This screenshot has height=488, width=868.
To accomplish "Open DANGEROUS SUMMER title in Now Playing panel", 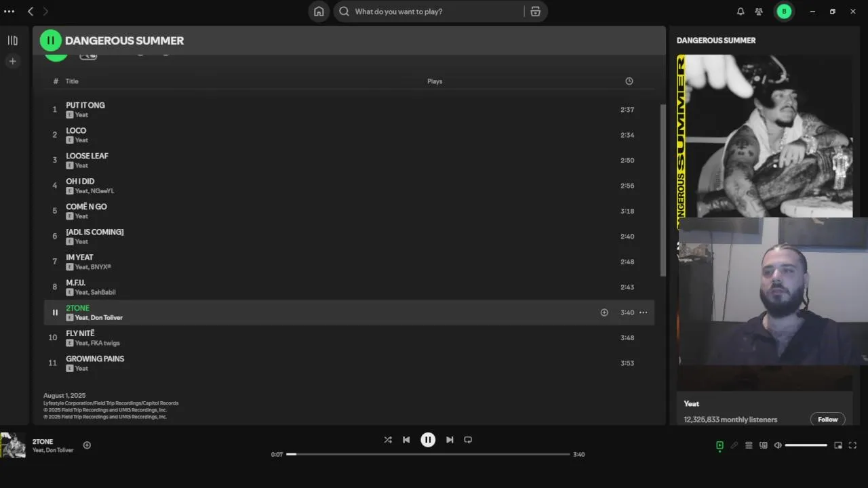I will pos(716,41).
